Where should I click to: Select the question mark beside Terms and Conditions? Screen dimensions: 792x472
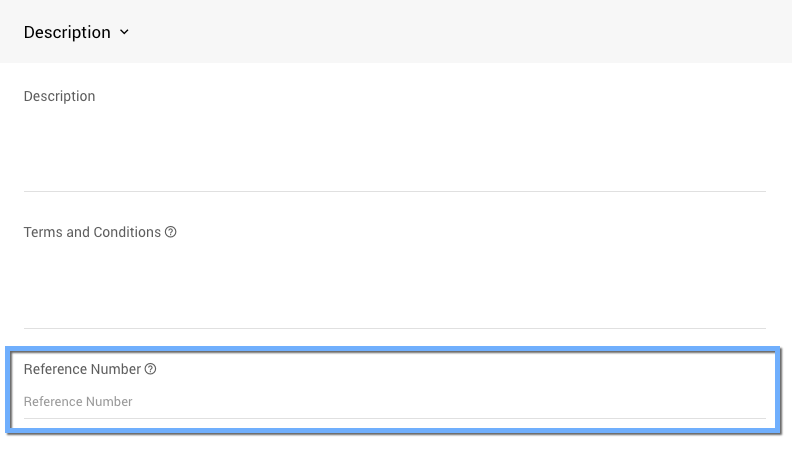(171, 232)
